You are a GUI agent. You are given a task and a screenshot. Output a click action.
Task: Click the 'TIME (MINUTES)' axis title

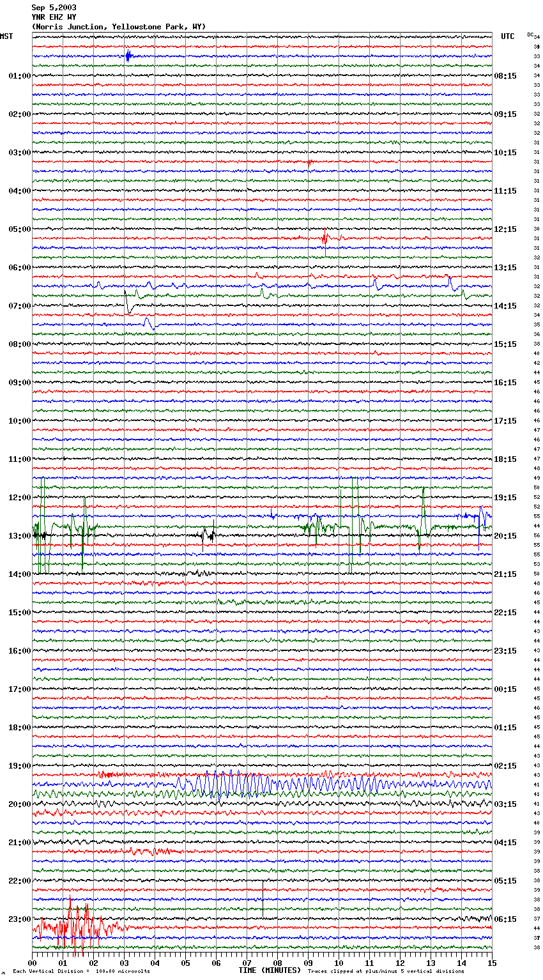(x=270, y=970)
